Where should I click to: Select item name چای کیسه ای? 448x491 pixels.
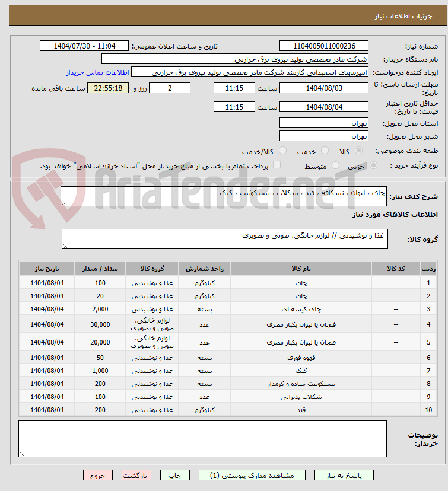(301, 309)
